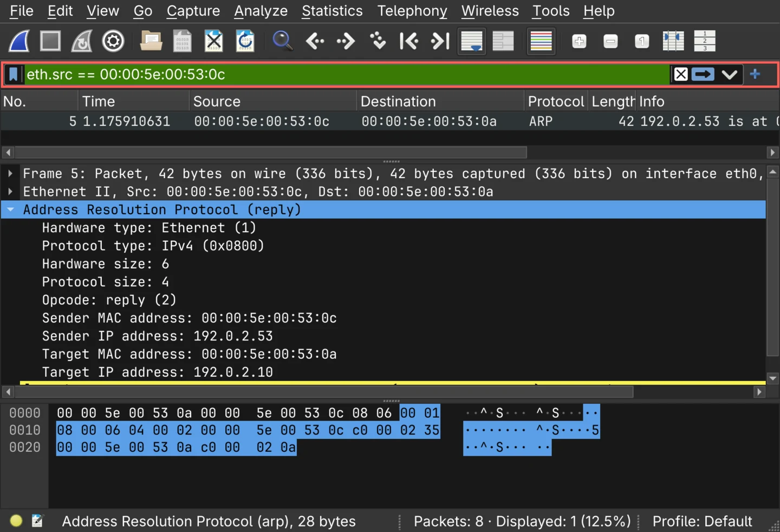Jump to the first packet

[409, 41]
